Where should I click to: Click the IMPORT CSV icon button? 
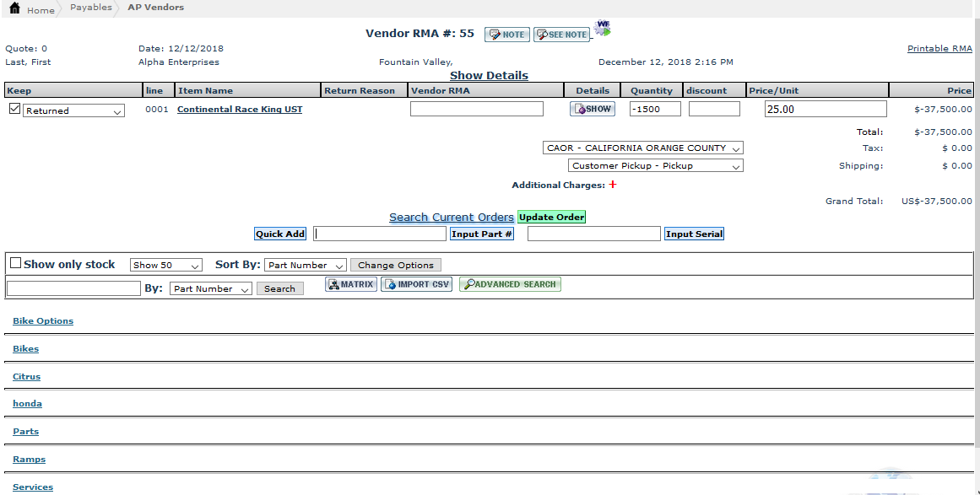click(416, 284)
